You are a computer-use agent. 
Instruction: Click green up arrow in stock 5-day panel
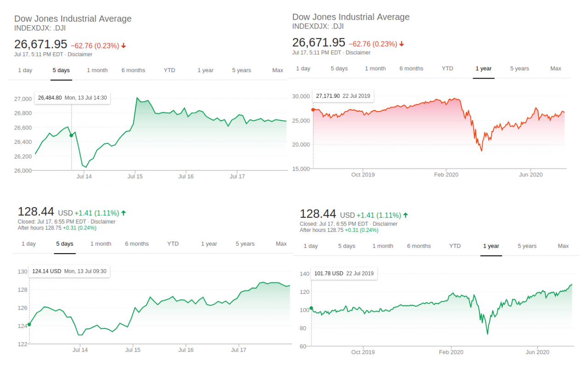tap(124, 213)
